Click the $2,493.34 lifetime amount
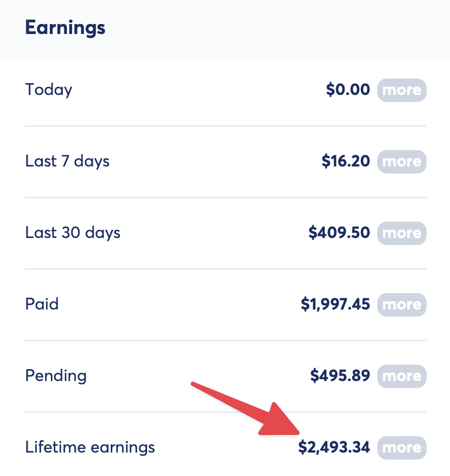 coord(334,448)
